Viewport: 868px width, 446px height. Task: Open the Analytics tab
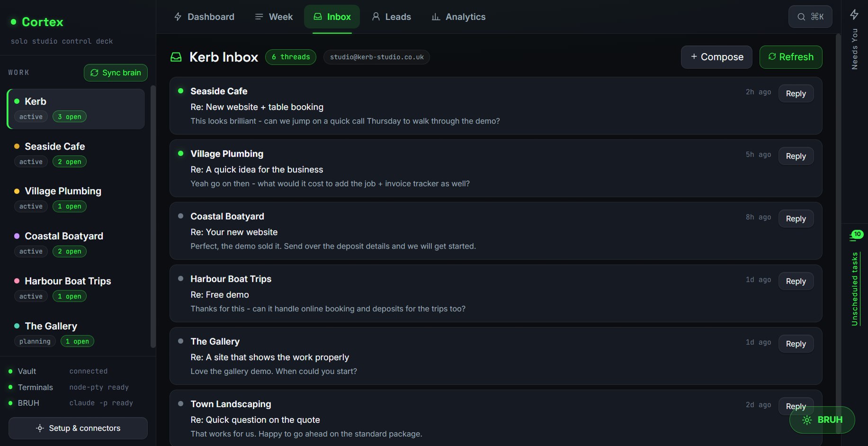point(458,17)
